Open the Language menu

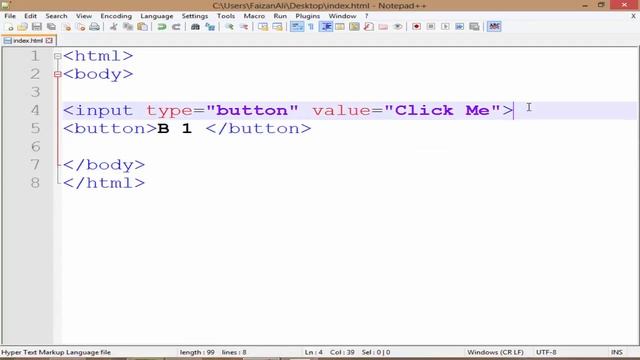[157, 16]
